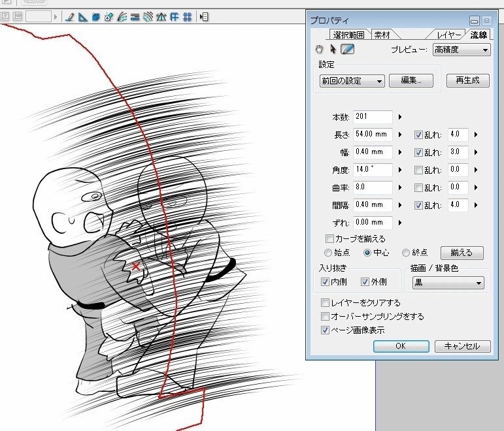Toggle the 乱れ checkbox in the 長さ row
Viewport: 504px width, 431px height.
tap(418, 135)
